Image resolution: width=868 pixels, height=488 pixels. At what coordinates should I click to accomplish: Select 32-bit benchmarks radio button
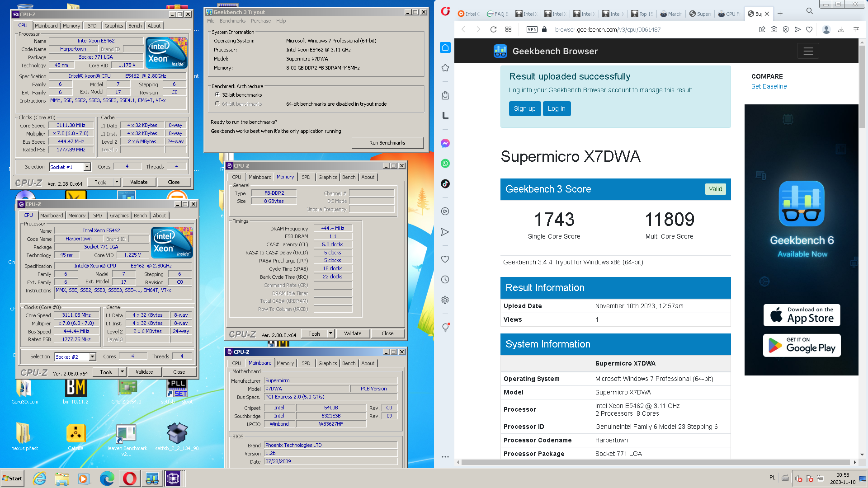[x=217, y=95]
